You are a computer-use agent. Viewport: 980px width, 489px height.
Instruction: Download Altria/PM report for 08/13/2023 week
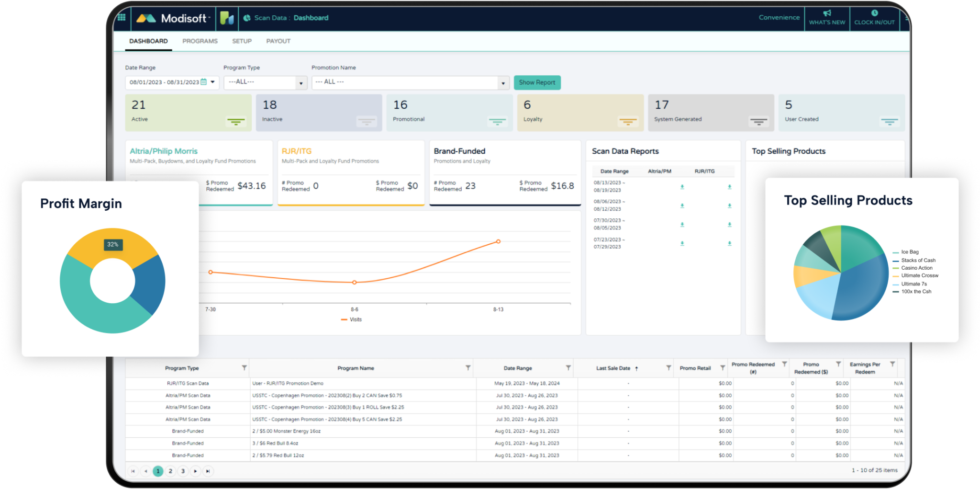pyautogui.click(x=682, y=187)
